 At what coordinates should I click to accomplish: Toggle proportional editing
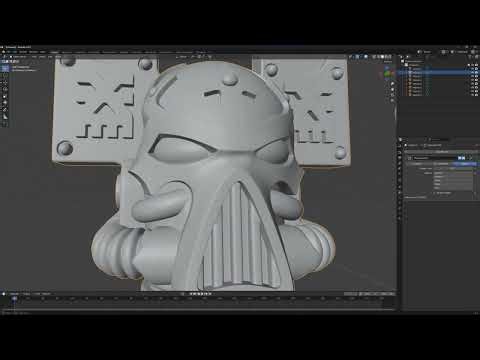tap(211, 57)
